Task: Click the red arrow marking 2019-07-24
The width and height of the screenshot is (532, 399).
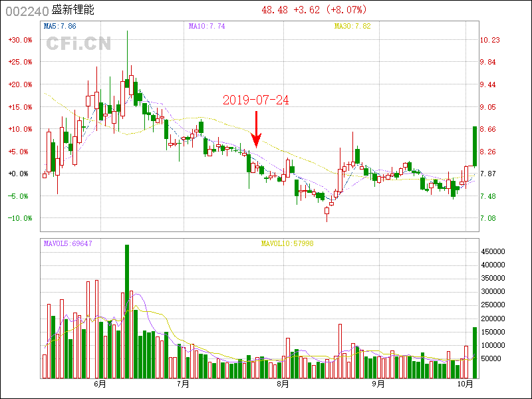Action: (256, 130)
